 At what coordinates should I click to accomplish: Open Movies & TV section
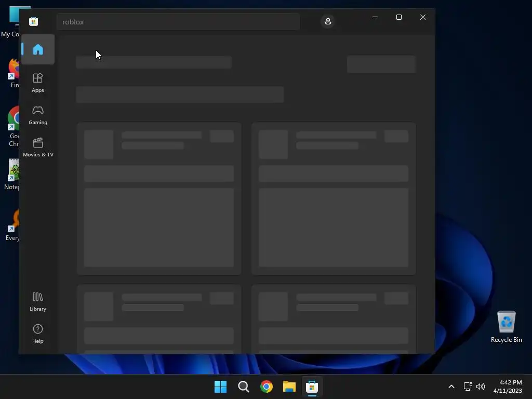(x=37, y=147)
